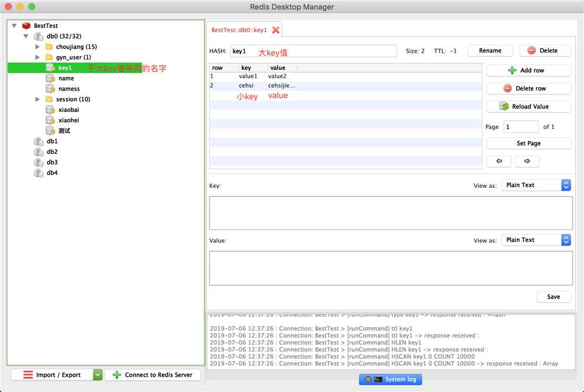Click the terminal icon on System log

(378, 379)
